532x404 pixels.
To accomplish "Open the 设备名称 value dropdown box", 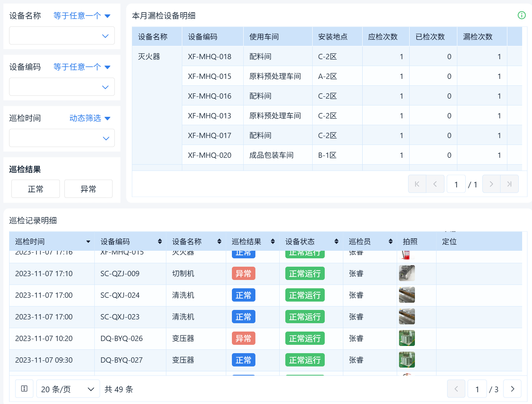I will point(62,36).
